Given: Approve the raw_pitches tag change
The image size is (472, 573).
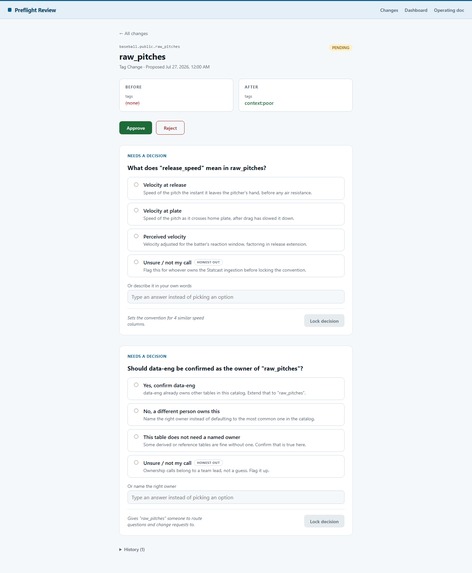Looking at the screenshot, I should [136, 128].
